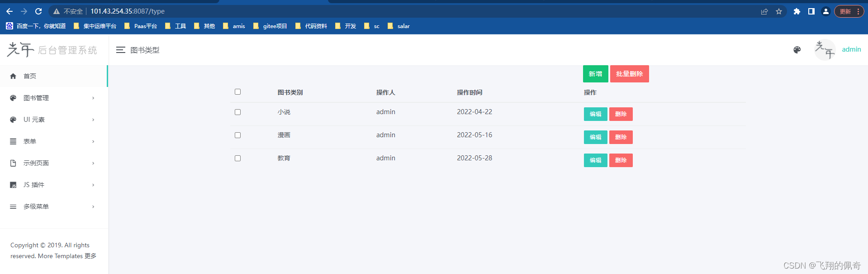
Task: Click the red 批量删除 button
Action: click(629, 74)
